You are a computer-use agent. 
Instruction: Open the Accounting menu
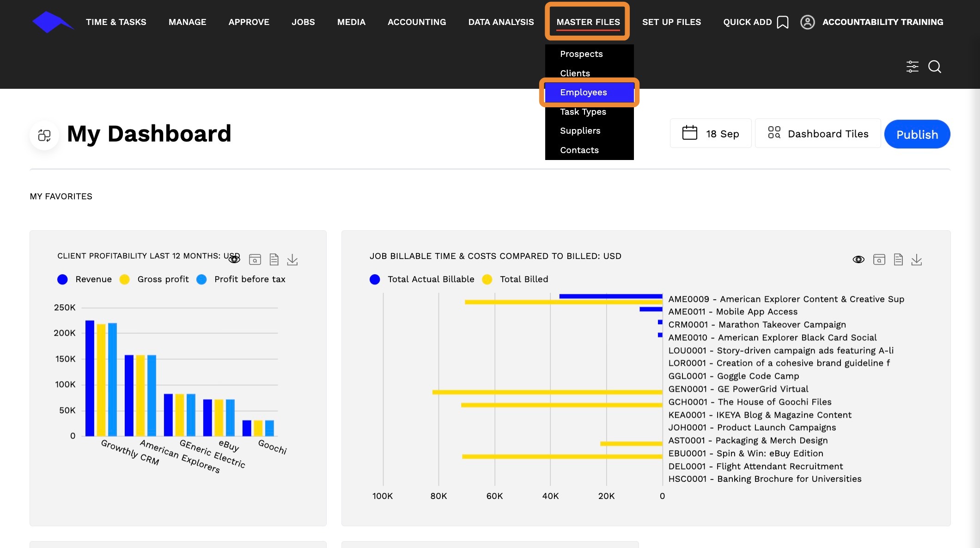tap(417, 22)
